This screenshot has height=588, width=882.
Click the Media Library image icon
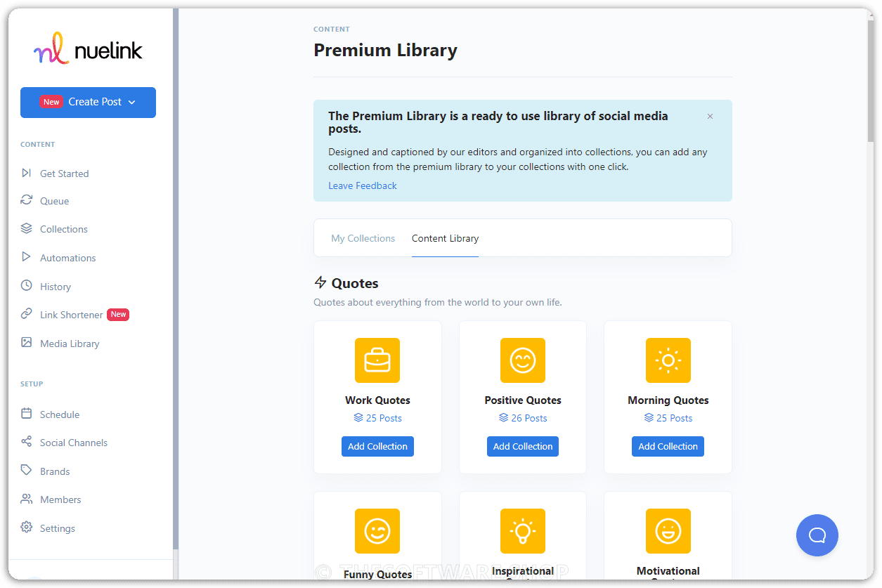26,343
